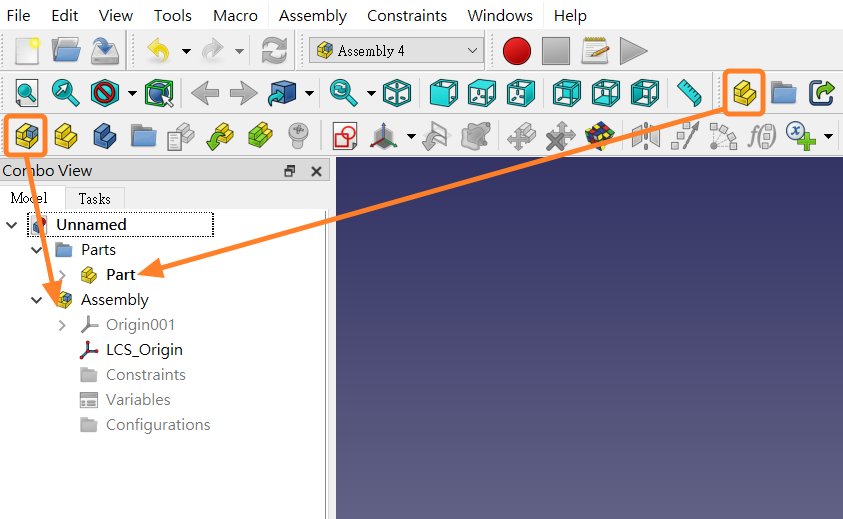The width and height of the screenshot is (843, 519).
Task: Set the front view cube icon
Action: (x=444, y=93)
